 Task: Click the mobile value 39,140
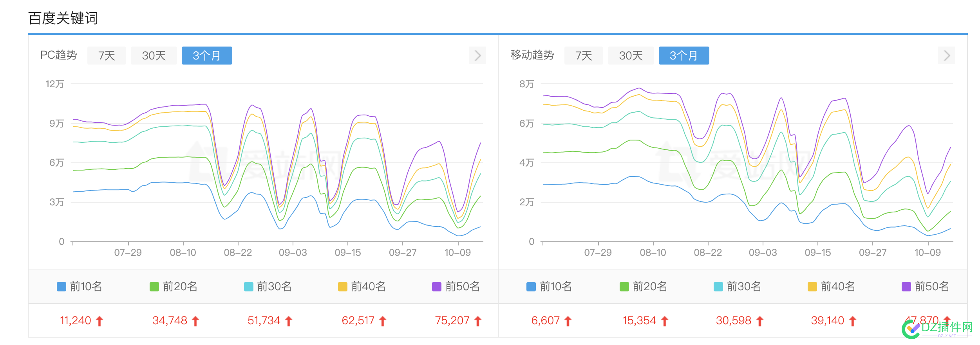click(828, 321)
